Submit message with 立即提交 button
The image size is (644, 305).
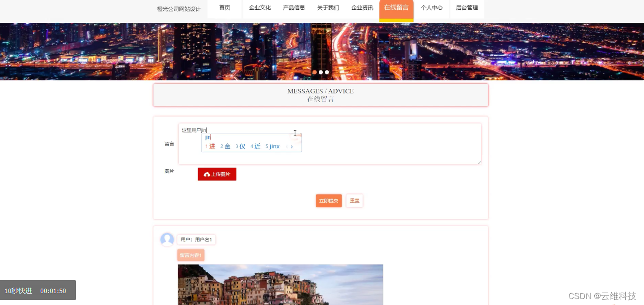pyautogui.click(x=329, y=201)
